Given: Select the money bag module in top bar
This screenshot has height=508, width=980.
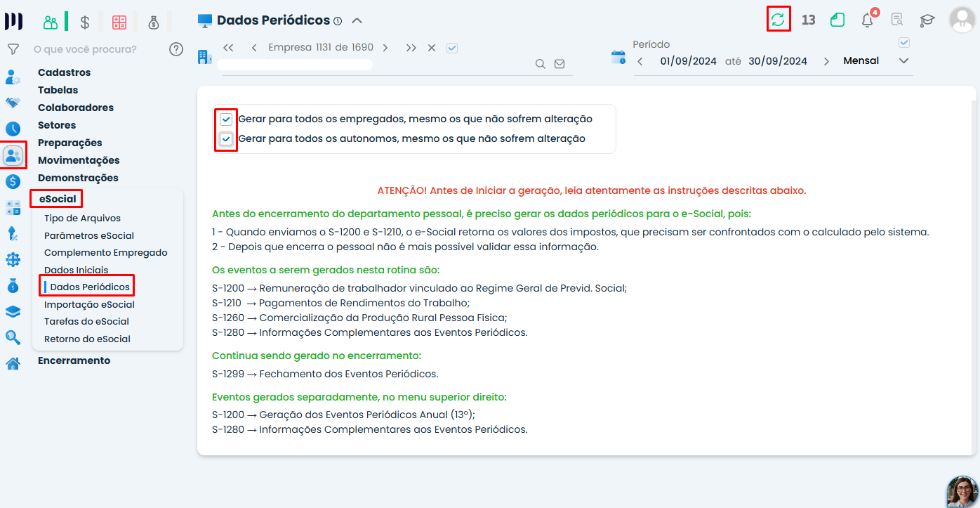Looking at the screenshot, I should [x=154, y=22].
